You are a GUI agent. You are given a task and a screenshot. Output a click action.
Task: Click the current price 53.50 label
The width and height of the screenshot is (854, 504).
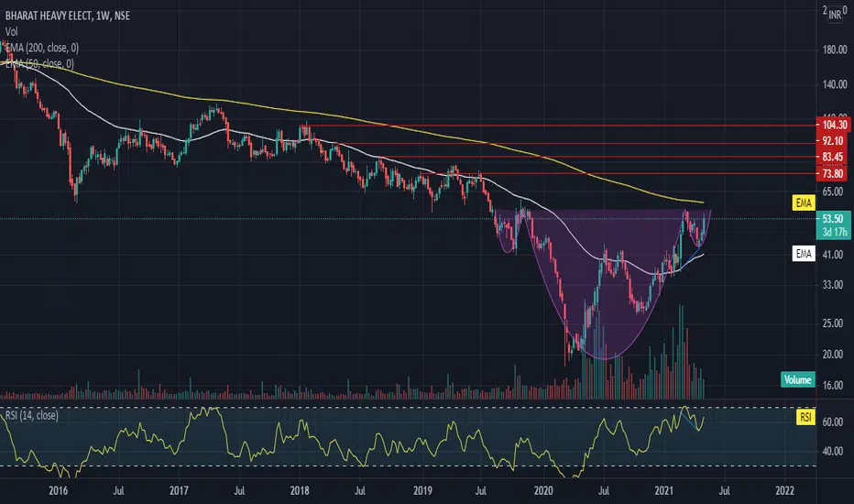tap(833, 218)
